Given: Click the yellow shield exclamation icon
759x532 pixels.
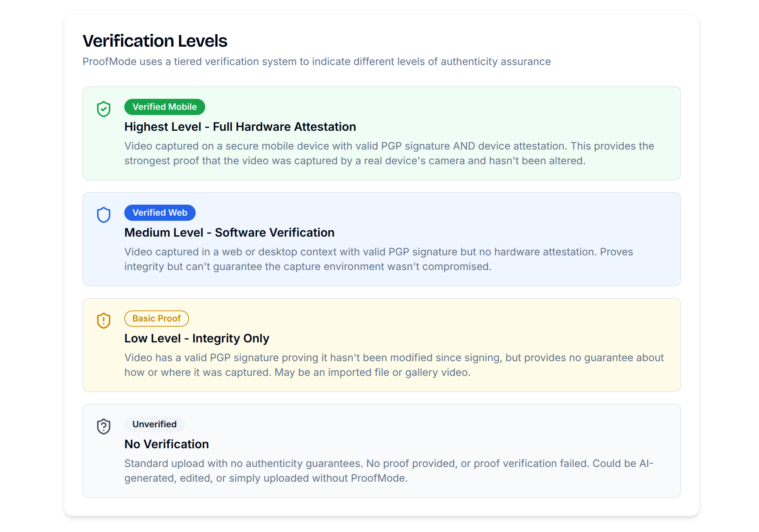Looking at the screenshot, I should tap(104, 321).
